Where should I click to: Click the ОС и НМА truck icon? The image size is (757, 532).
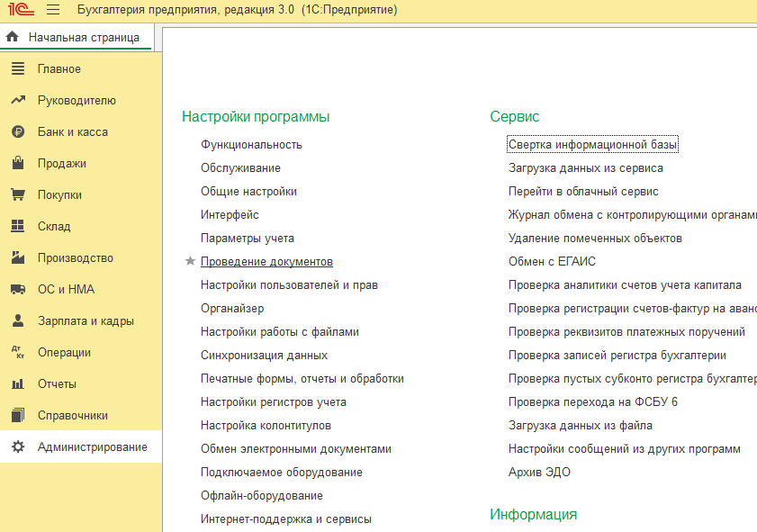pos(18,289)
